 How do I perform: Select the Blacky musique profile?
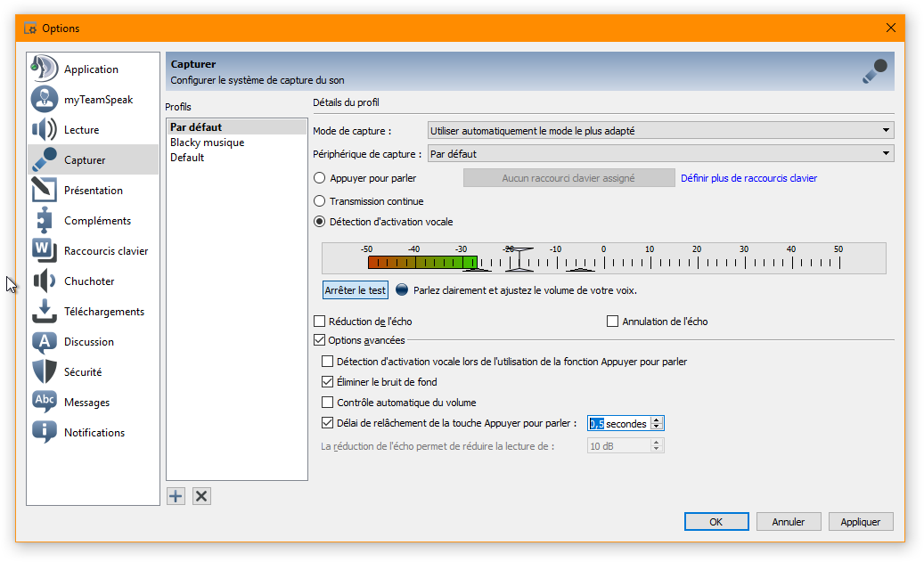pyautogui.click(x=208, y=143)
